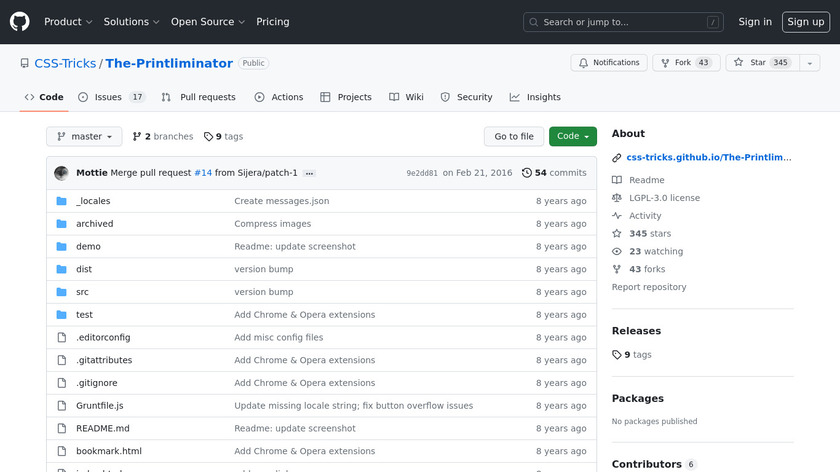Focus the Search or jump to field
The width and height of the screenshot is (840, 472).
point(622,22)
